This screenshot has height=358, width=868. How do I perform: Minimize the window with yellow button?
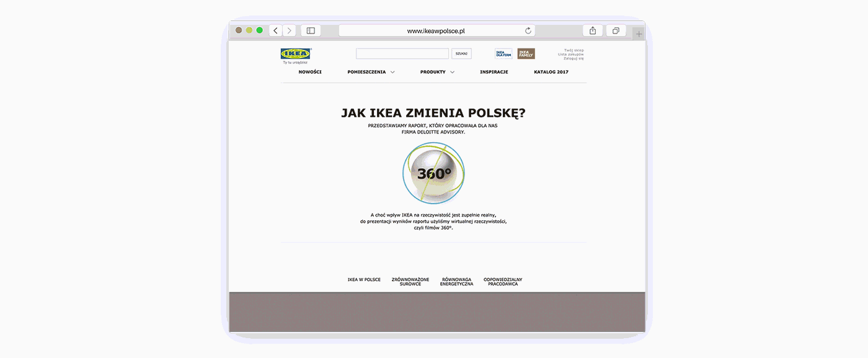[x=249, y=30]
